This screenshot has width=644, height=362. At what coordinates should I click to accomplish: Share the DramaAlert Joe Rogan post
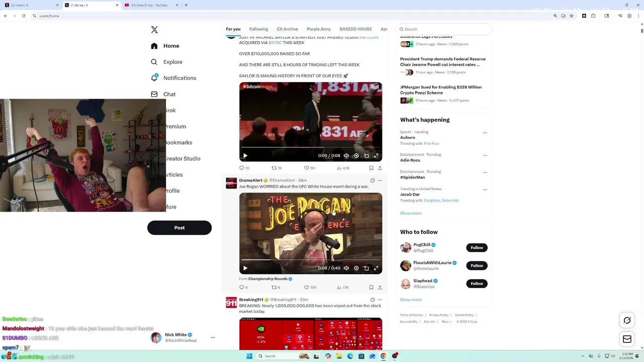pos(380,287)
